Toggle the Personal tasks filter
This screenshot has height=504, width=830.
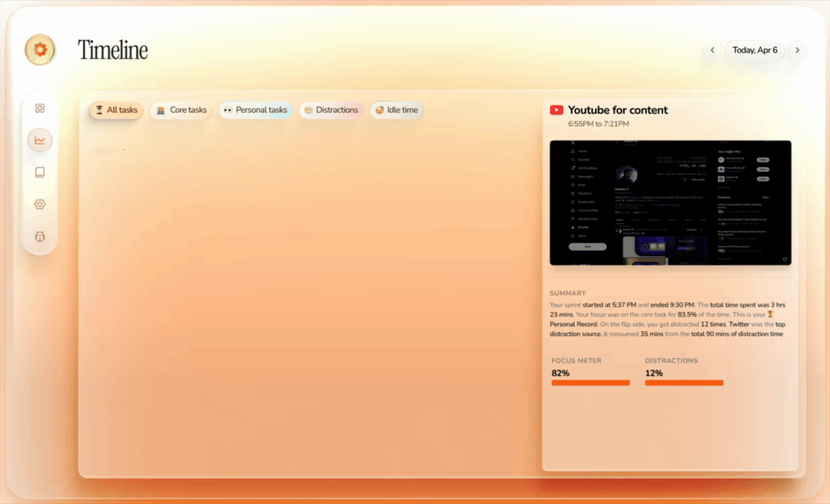point(255,110)
